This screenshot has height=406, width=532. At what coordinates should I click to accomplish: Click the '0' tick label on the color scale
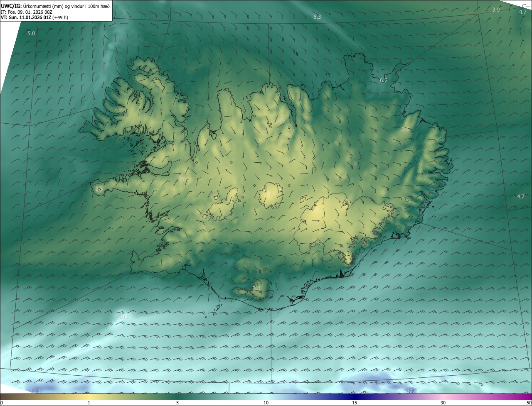coord(2,403)
